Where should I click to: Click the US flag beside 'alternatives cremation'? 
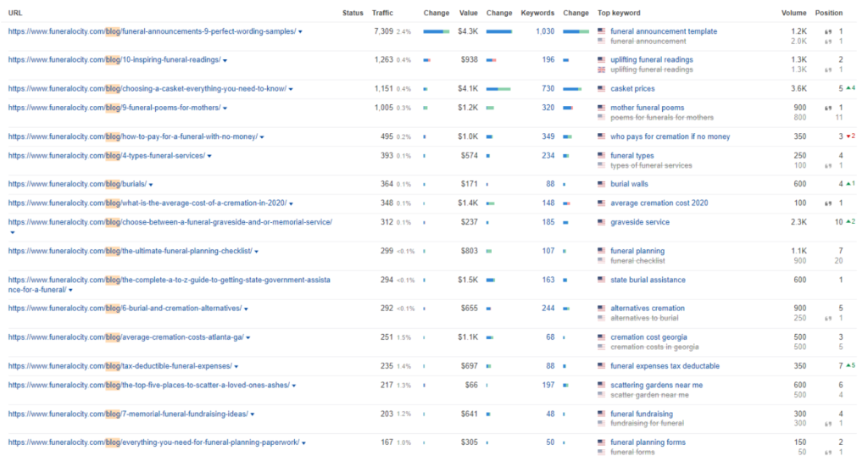point(601,309)
